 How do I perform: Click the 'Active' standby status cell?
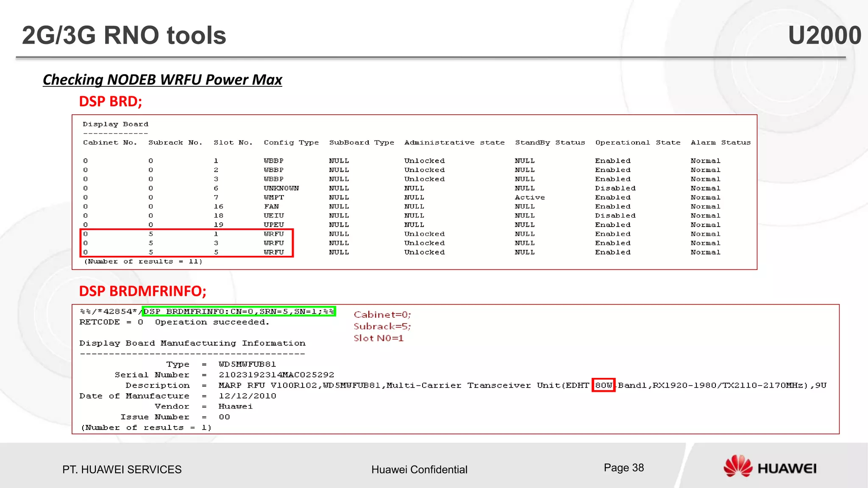(x=530, y=197)
